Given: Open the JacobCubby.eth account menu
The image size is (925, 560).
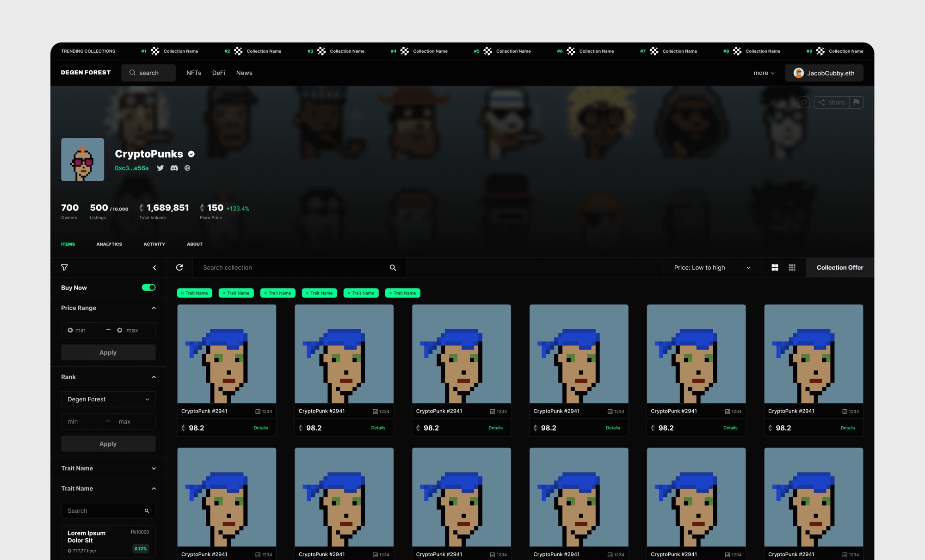Looking at the screenshot, I should [824, 73].
